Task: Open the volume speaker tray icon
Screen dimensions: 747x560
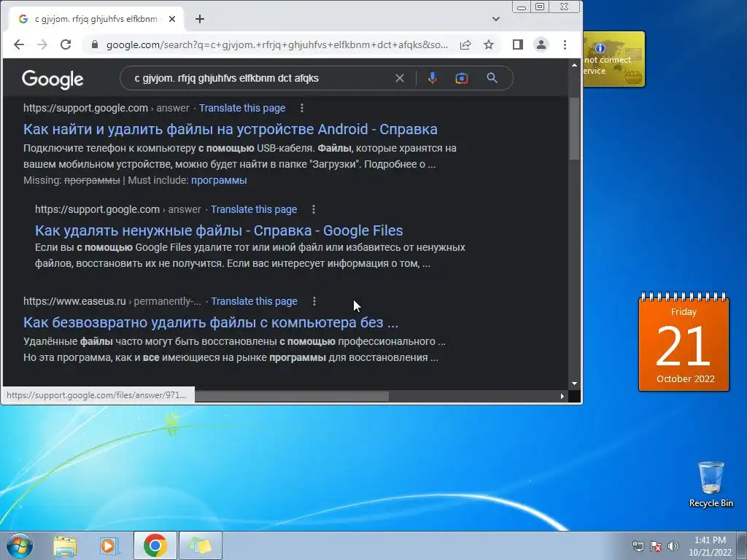Action: click(x=673, y=546)
